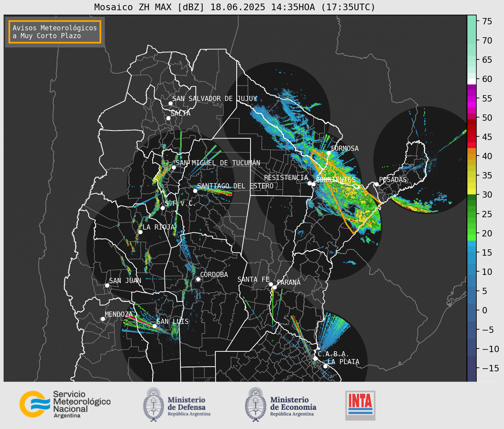This screenshot has width=504, height=429.
Task: Select the San Miguel de Tucumán marker
Action: [x=173, y=167]
